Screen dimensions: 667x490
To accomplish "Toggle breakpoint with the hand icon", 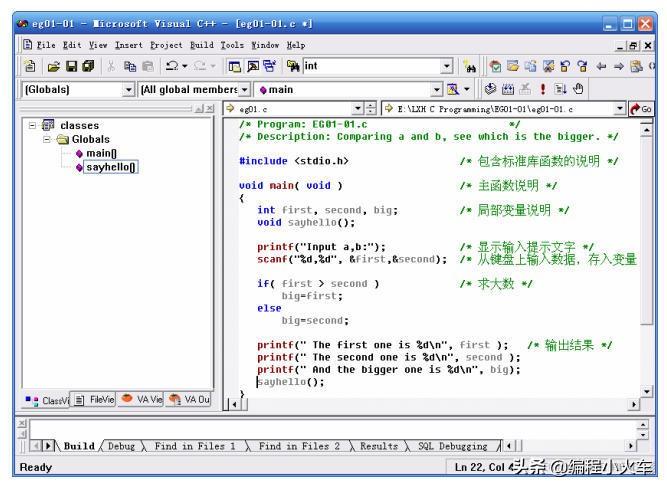I will click(x=578, y=89).
